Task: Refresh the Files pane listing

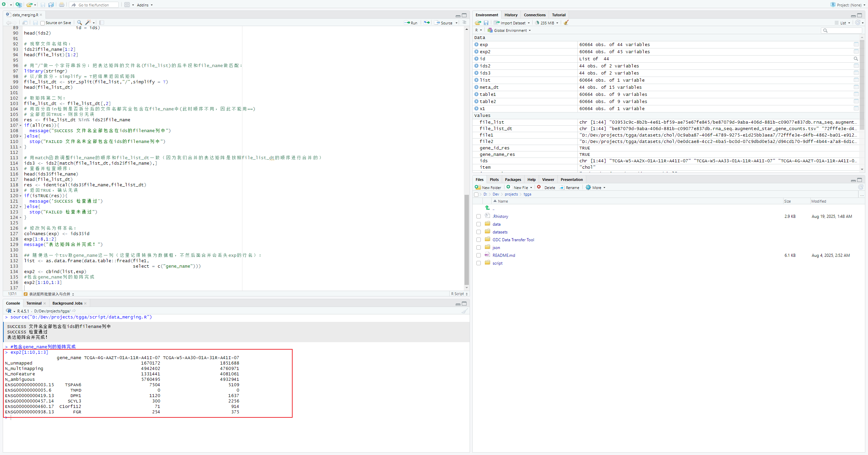Action: tap(861, 187)
